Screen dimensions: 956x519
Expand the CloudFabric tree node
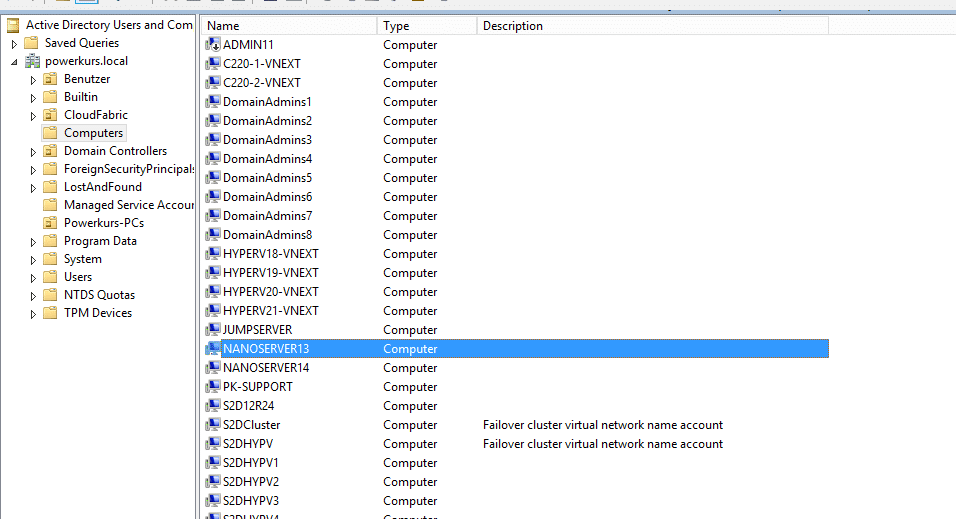33,116
